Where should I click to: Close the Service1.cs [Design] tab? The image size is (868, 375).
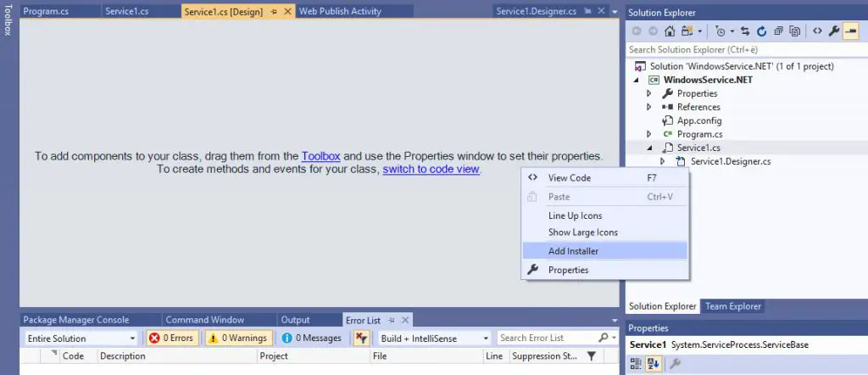click(287, 11)
